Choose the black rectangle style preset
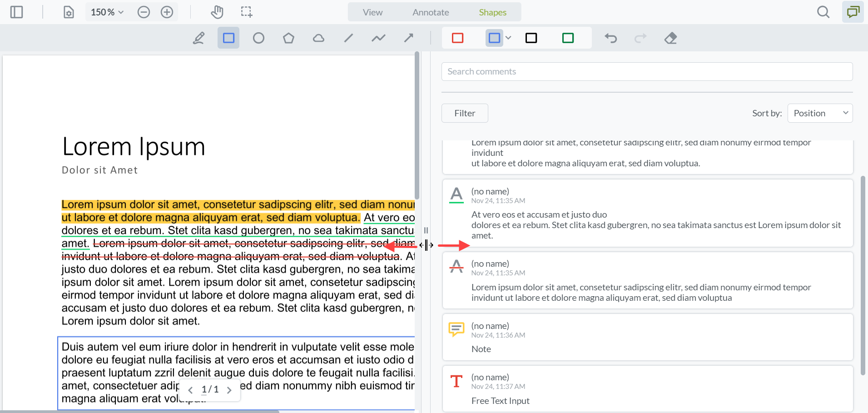The height and width of the screenshot is (413, 868). tap(531, 38)
